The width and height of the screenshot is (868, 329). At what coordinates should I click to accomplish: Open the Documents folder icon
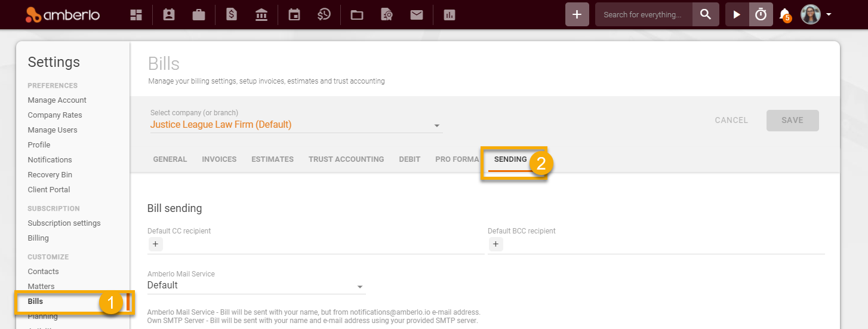click(357, 15)
